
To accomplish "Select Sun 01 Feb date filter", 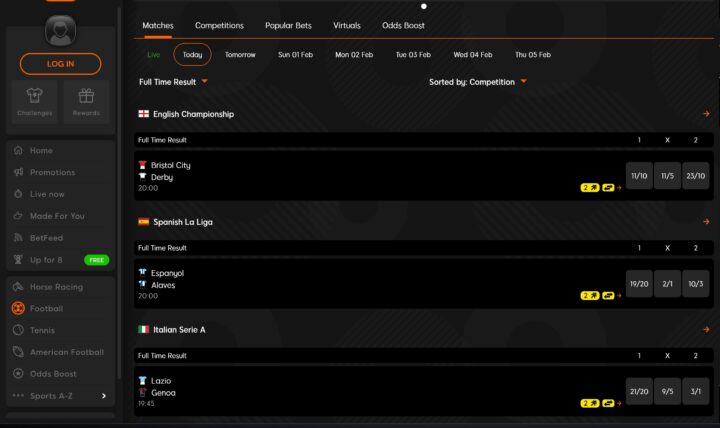I will 295,55.
